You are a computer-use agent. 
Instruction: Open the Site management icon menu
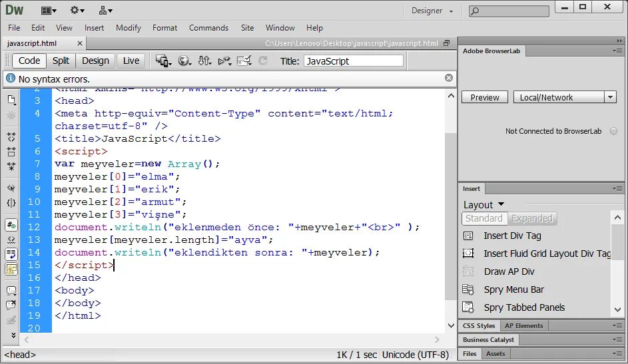pos(105,11)
